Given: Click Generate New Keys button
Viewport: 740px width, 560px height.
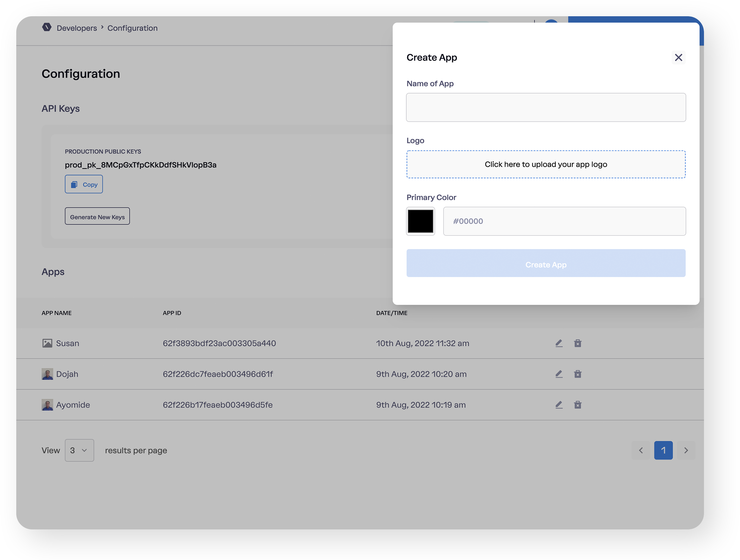Looking at the screenshot, I should pyautogui.click(x=97, y=217).
